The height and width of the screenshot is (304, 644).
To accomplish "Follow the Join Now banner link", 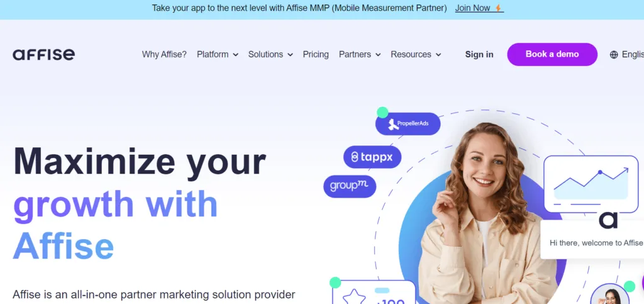I will click(x=473, y=8).
